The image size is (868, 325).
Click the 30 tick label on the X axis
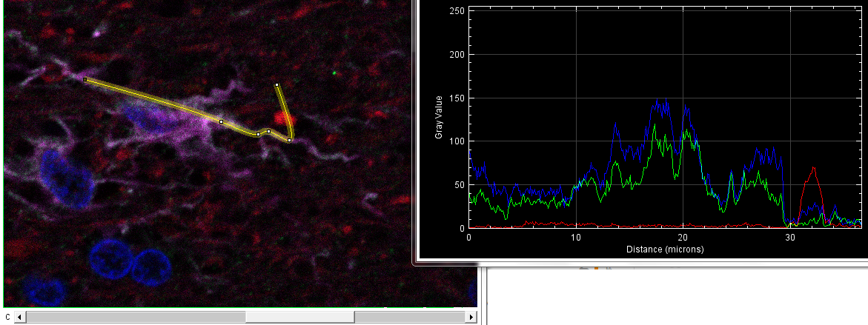(790, 238)
